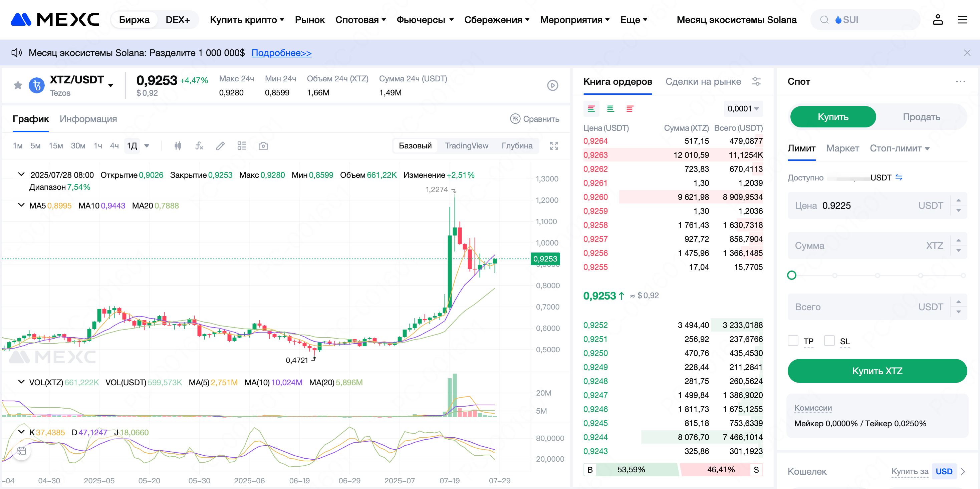Click the USDT transfer arrows icon
The width and height of the screenshot is (980, 489).
pyautogui.click(x=899, y=177)
